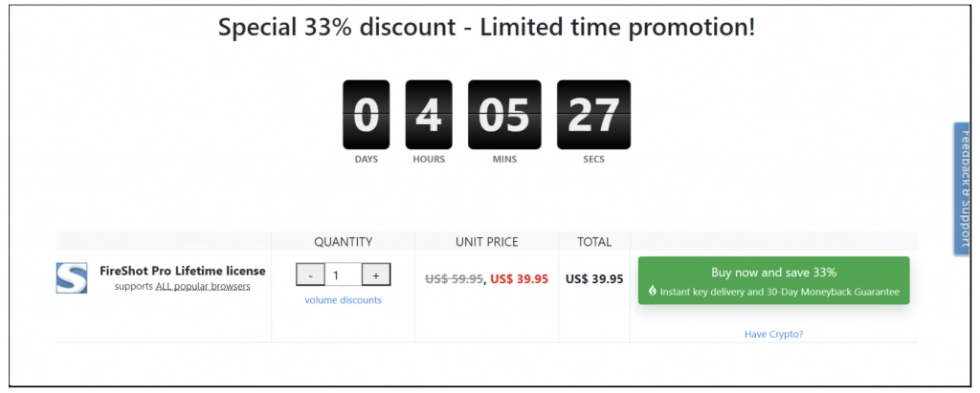Click the FireShot Pro Lifetime license title
The width and height of the screenshot is (980, 393).
pyautogui.click(x=182, y=271)
